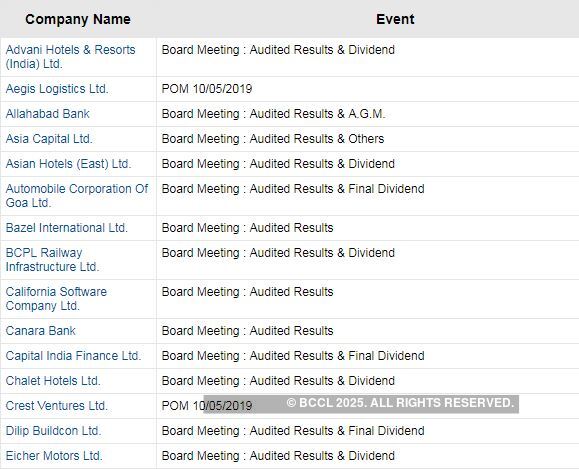Click the Company Name column header
This screenshot has width=579, height=469.
point(78,19)
